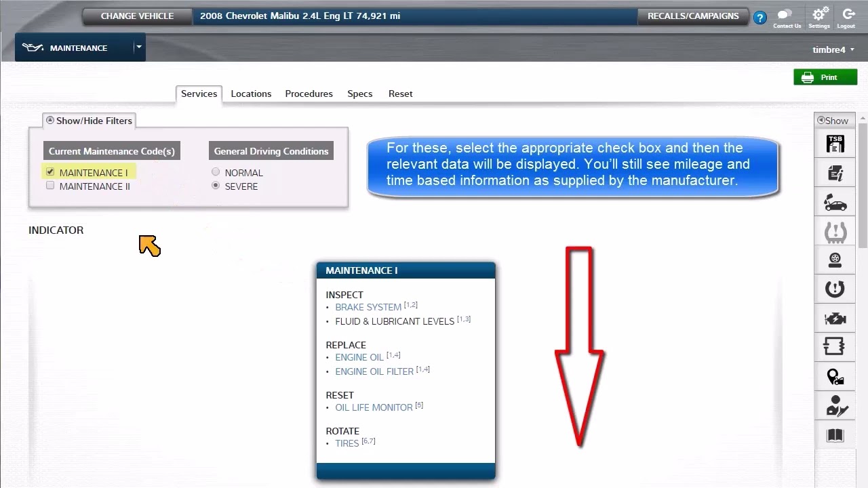Switch to the Procedures tab
Screen dimensions: 868x488
coord(309,94)
